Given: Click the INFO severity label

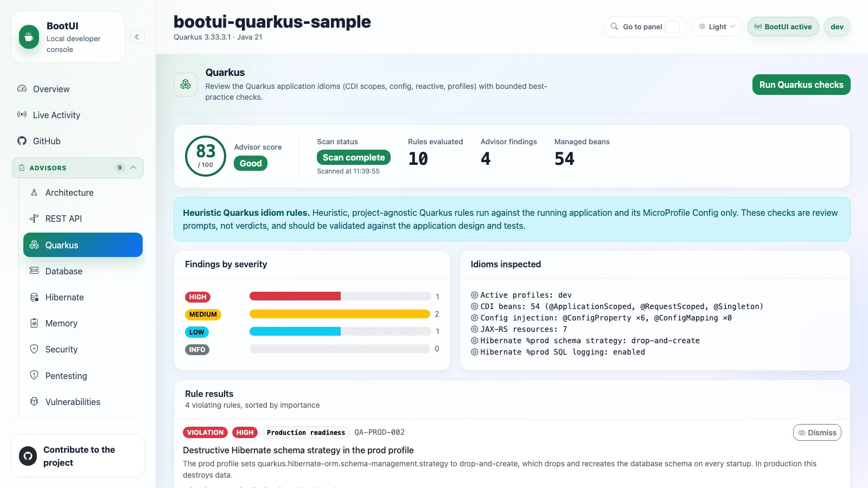Looking at the screenshot, I should pyautogui.click(x=197, y=350).
